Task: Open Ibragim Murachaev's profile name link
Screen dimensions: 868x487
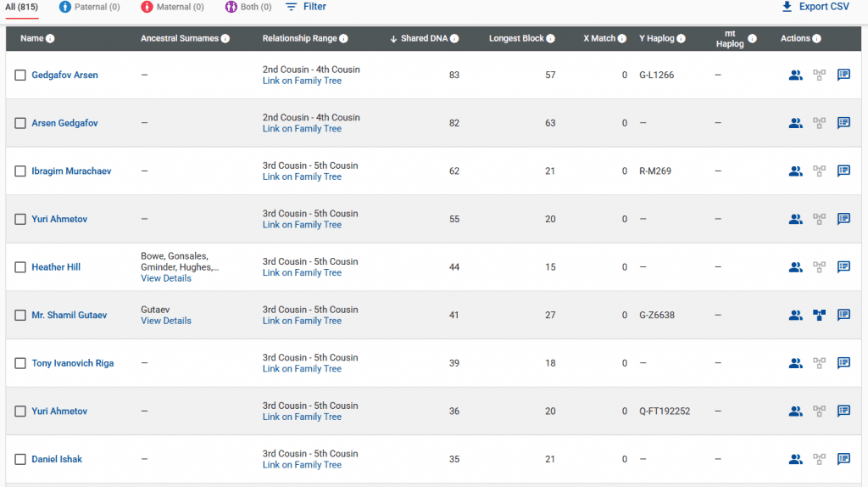Action: (71, 171)
